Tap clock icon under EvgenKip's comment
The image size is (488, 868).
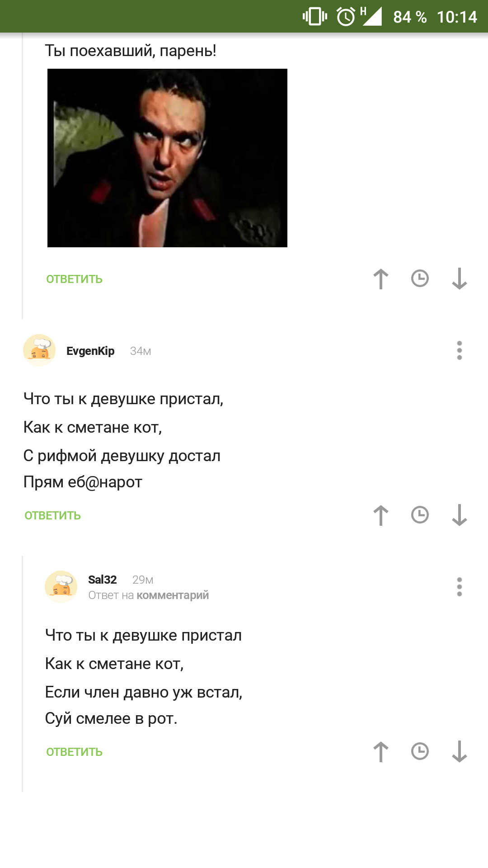click(420, 515)
